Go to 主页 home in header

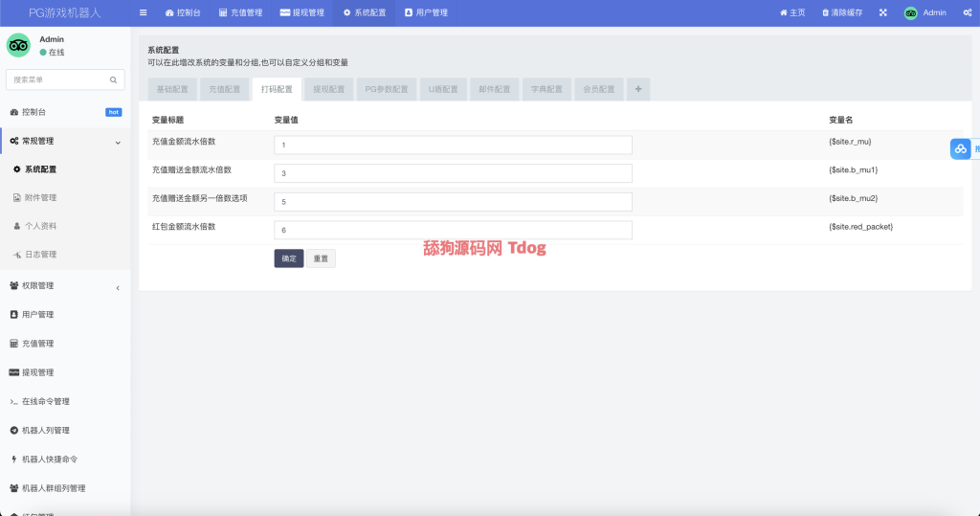[792, 12]
